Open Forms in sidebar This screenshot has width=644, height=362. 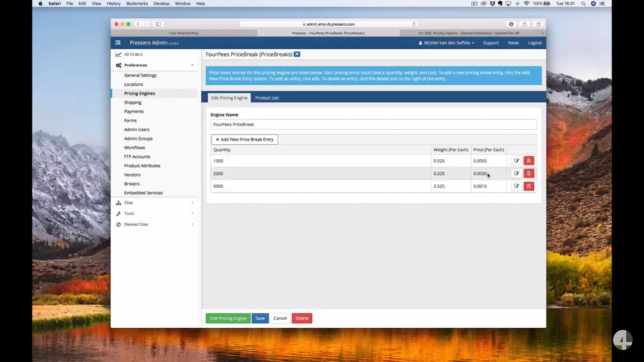pyautogui.click(x=130, y=121)
